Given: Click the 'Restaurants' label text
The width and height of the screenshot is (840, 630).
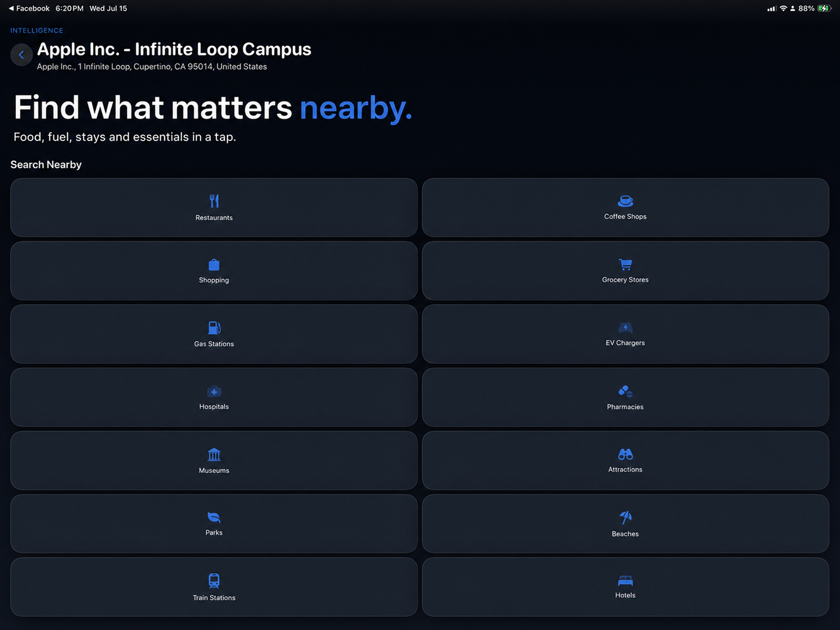Looking at the screenshot, I should coord(214,218).
